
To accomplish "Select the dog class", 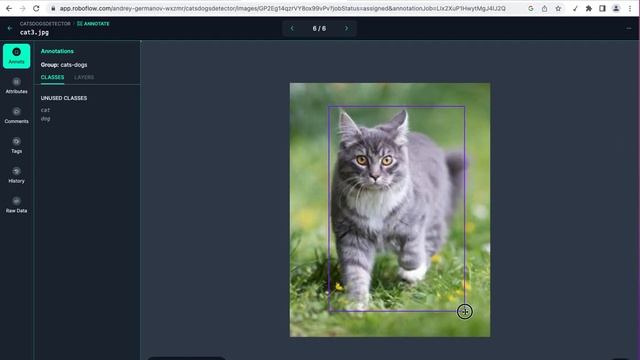I will coord(45,119).
